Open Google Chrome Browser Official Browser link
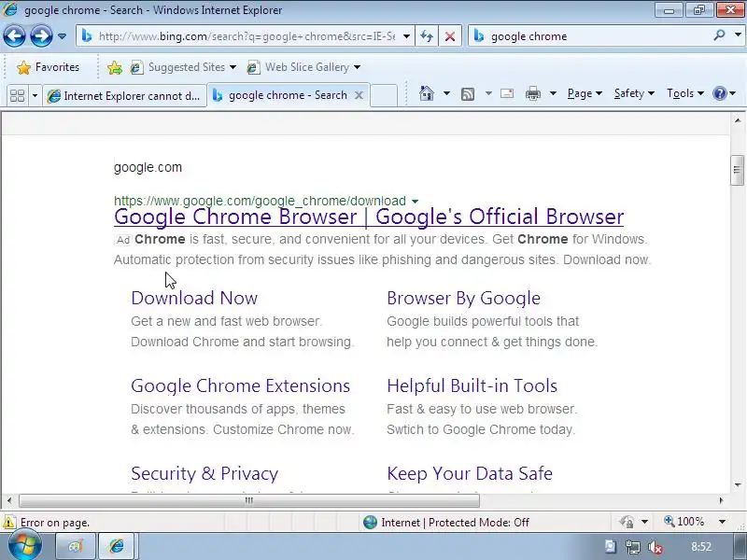 pos(369,217)
